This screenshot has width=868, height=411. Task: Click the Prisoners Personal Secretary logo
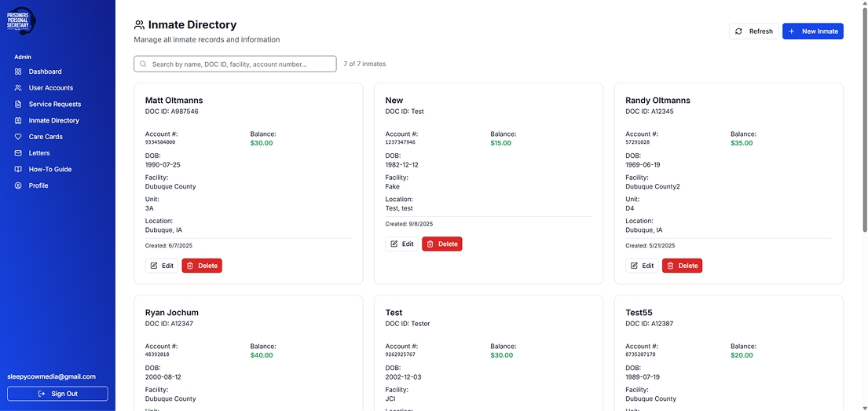coord(21,21)
